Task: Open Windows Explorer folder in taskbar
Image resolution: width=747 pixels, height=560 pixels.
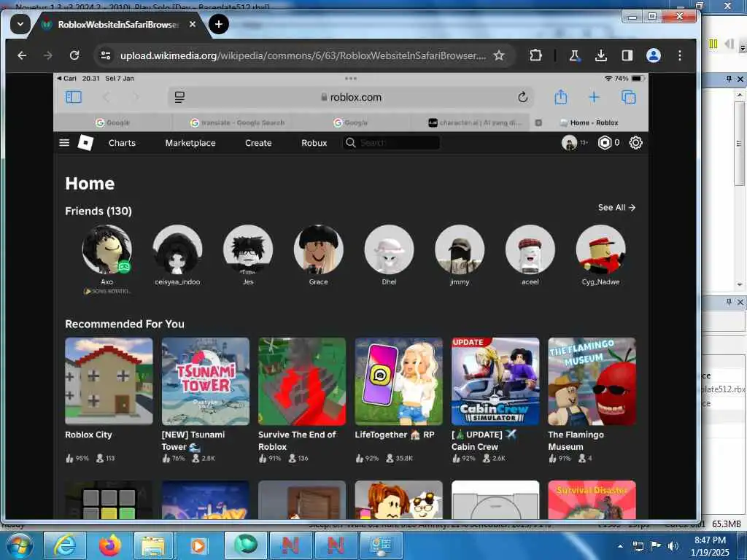Action: pos(153,545)
